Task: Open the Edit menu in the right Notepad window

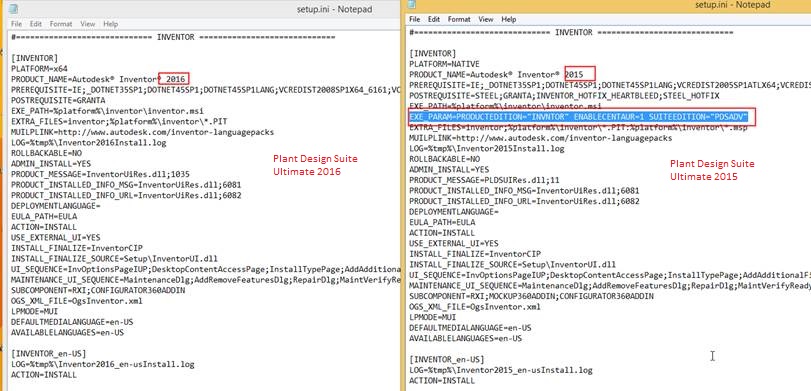Action: pyautogui.click(x=433, y=19)
